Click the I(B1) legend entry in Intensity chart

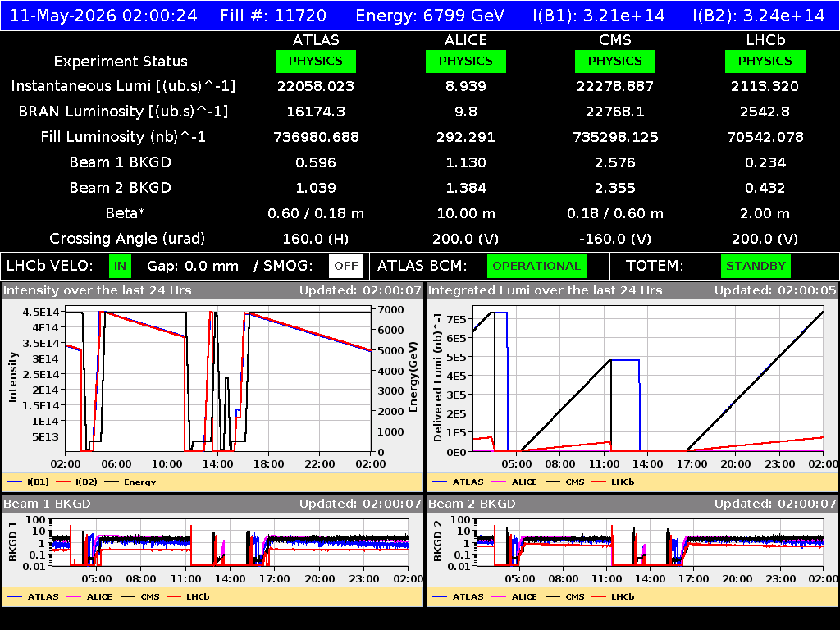click(x=29, y=482)
